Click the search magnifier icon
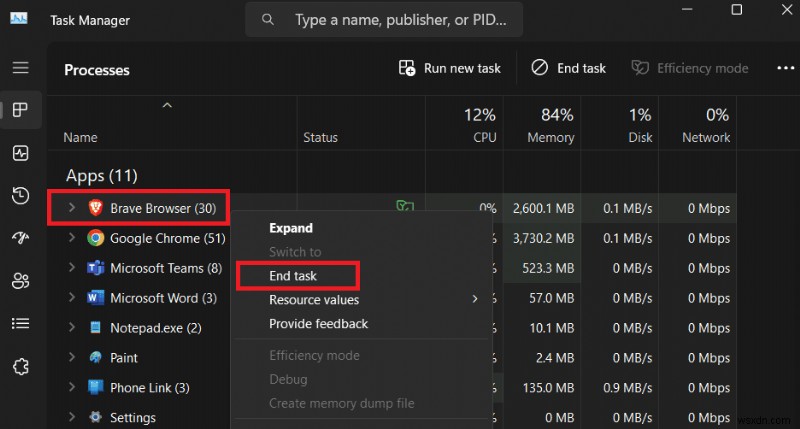Viewport: 800px width, 429px height. click(x=267, y=19)
